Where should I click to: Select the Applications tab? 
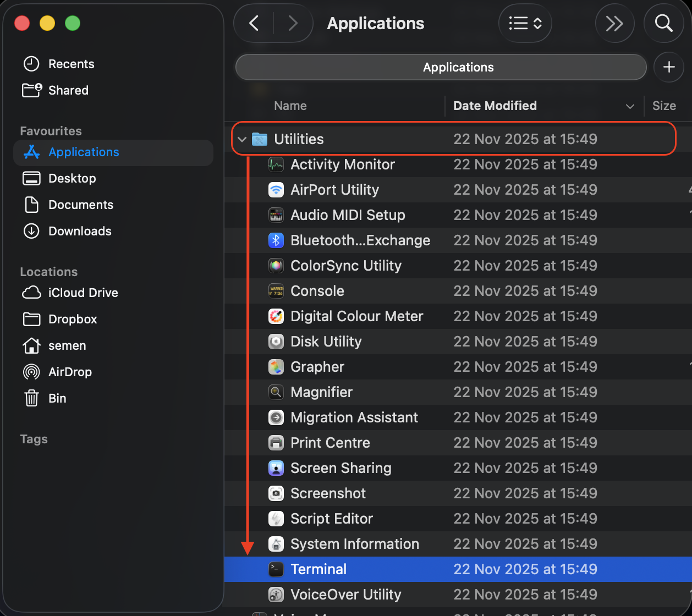click(441, 67)
